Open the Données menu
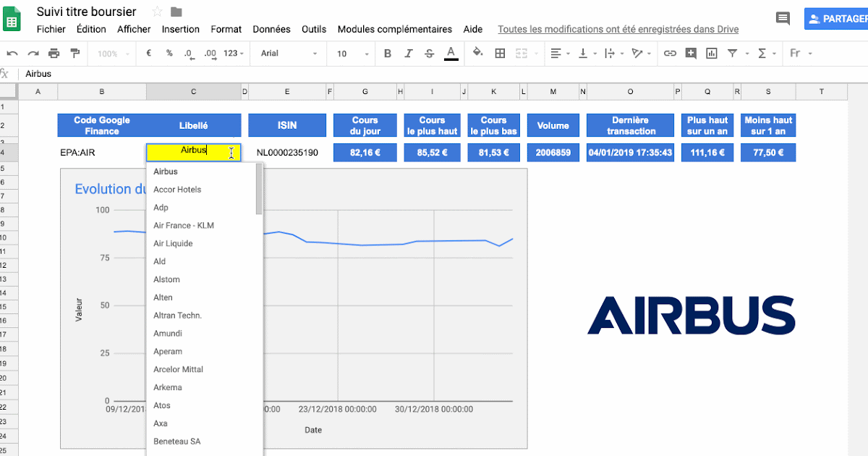Screen dimensions: 868x456 click(x=271, y=30)
